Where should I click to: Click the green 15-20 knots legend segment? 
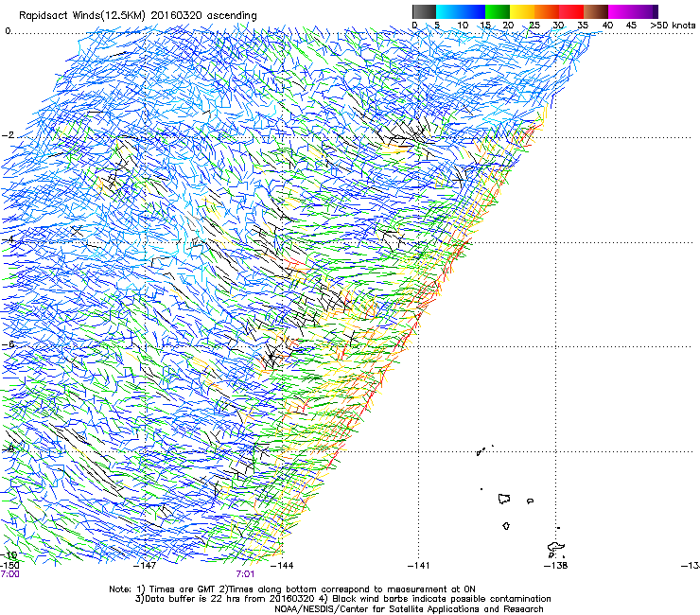[498, 11]
